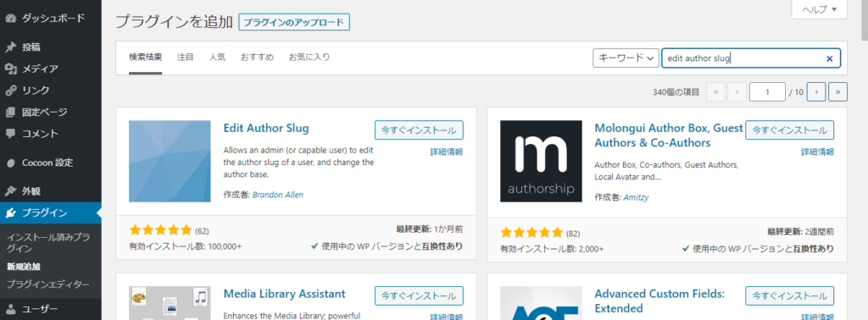Screen dimensions: 868x320
Task: Click 有効インストール数: 2,000+ text
Action: tap(553, 249)
